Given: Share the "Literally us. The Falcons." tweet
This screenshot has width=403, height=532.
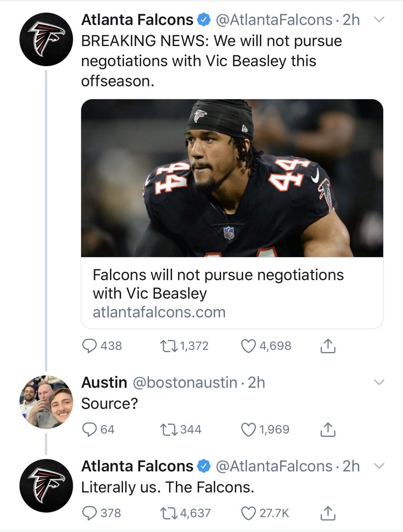Looking at the screenshot, I should [327, 513].
